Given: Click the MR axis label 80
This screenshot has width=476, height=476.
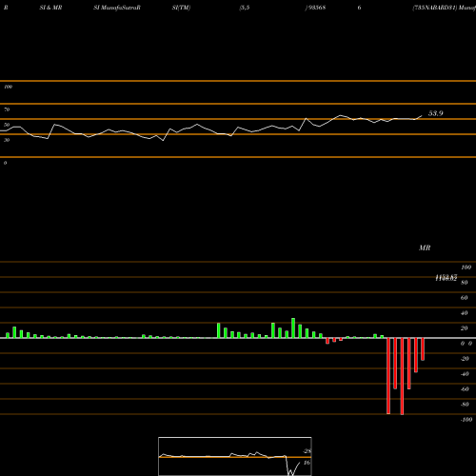Looking at the screenshot, I should (x=465, y=283).
